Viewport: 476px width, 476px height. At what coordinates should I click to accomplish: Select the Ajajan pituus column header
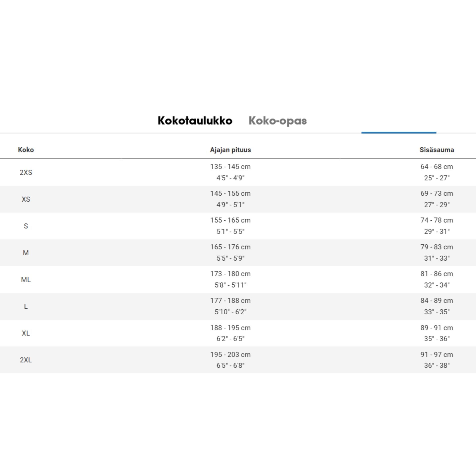tap(230, 150)
